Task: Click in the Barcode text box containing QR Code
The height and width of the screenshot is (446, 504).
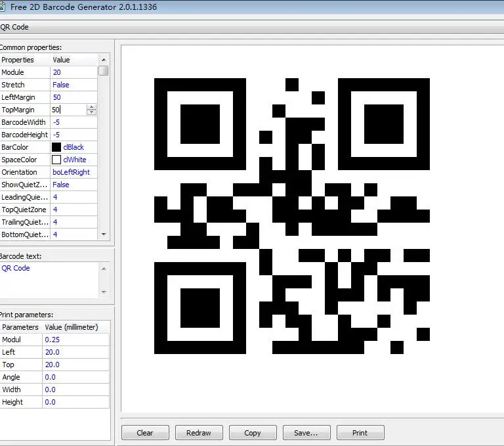Action: tap(50, 280)
